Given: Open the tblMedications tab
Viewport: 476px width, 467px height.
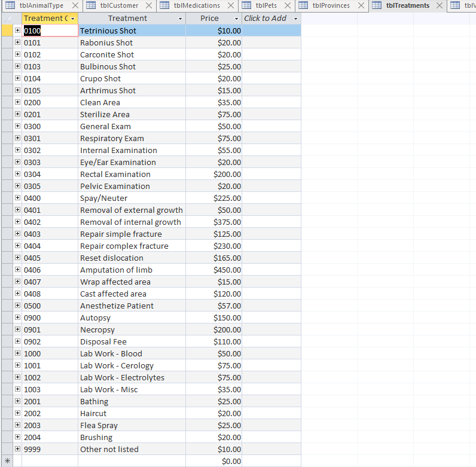Looking at the screenshot, I should pos(197,5).
